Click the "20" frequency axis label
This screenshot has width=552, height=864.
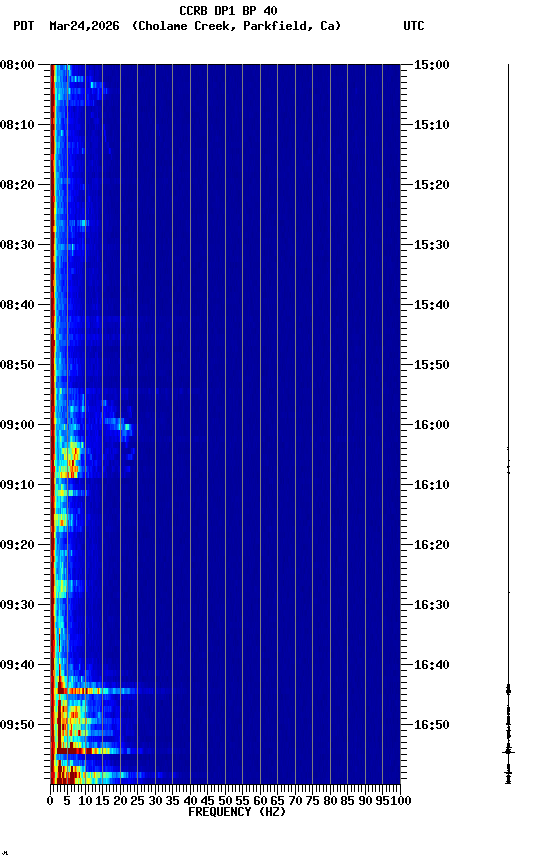120,801
